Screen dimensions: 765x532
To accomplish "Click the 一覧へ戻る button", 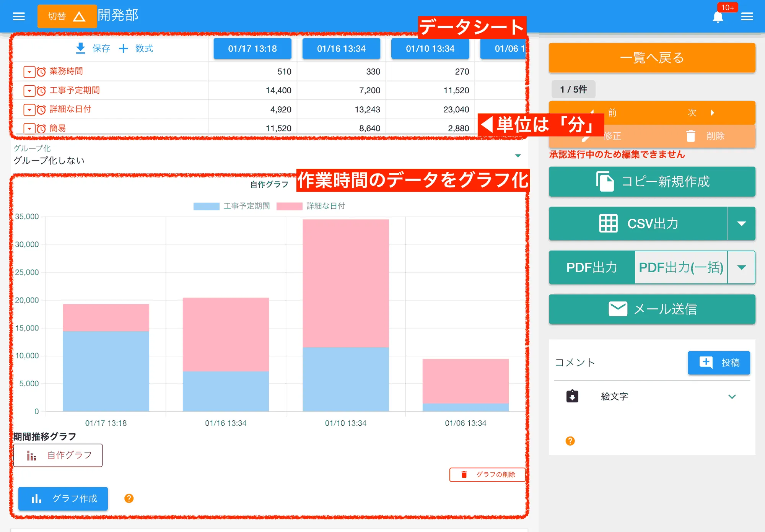I will (651, 58).
